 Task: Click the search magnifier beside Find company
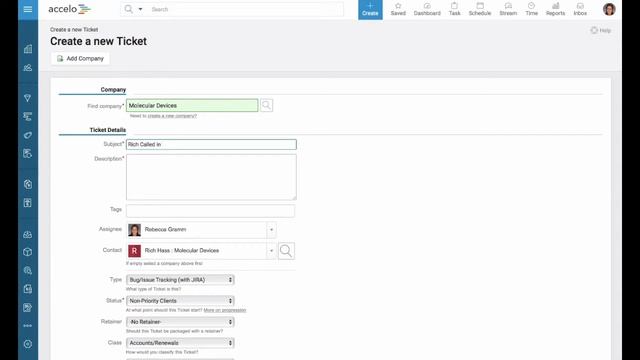click(267, 105)
